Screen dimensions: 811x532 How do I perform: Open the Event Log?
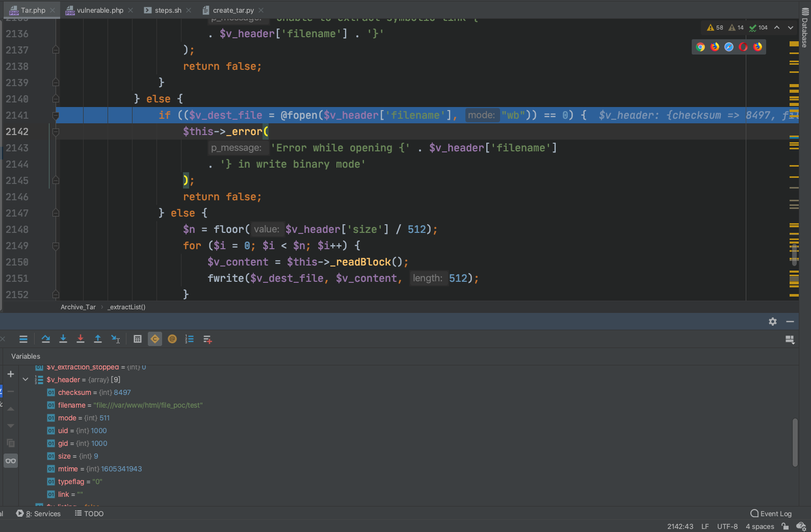pos(771,514)
